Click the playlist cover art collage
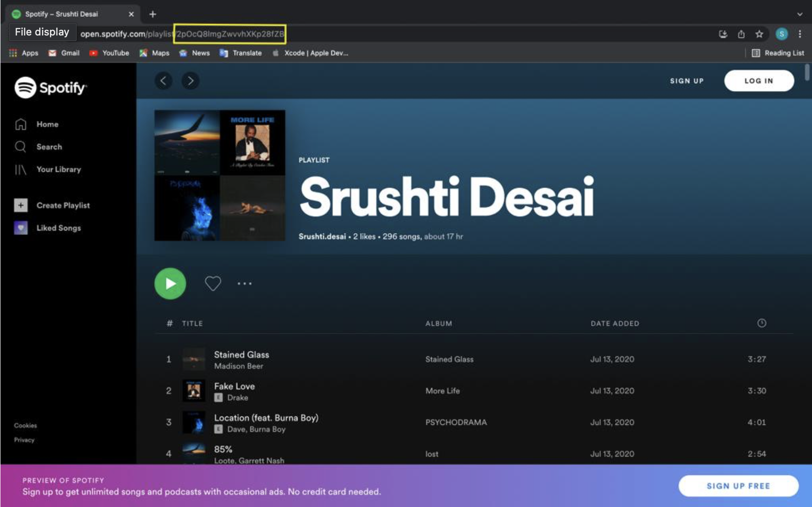 coord(220,176)
